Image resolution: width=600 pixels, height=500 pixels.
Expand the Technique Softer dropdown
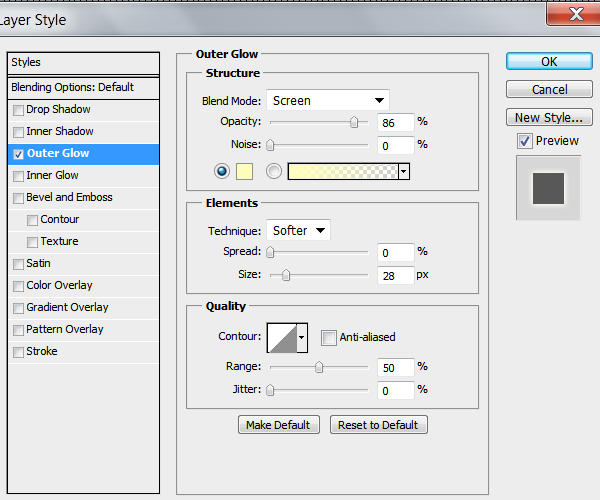(x=298, y=230)
